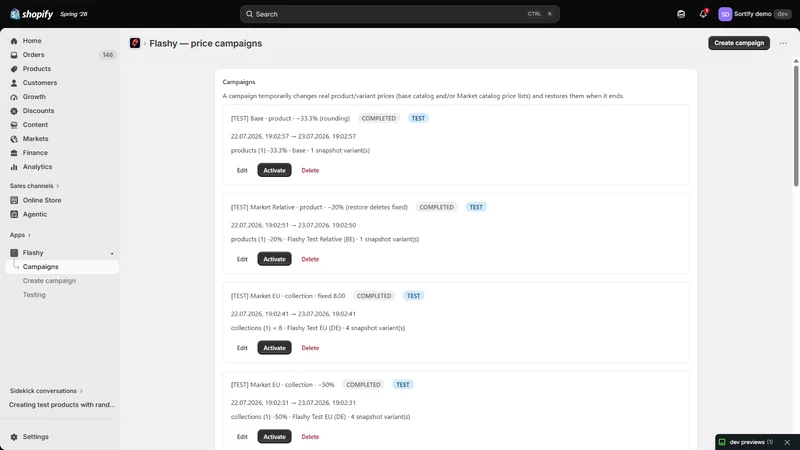Edit the Base product -33.3% campaign

(x=242, y=170)
